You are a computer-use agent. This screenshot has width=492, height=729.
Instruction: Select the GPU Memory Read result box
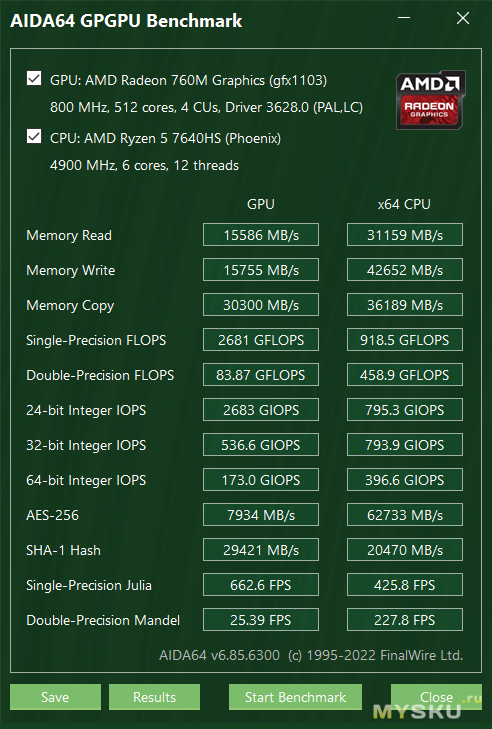(261, 235)
